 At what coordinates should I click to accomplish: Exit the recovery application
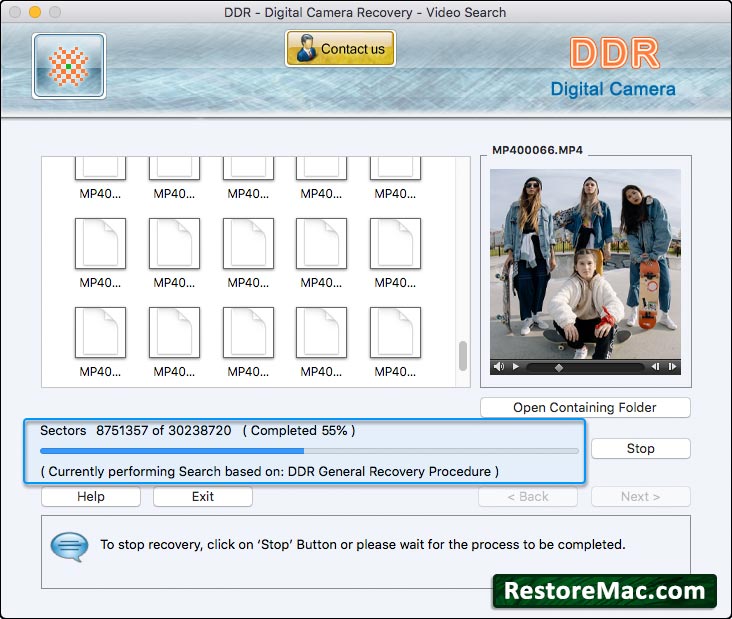click(203, 497)
